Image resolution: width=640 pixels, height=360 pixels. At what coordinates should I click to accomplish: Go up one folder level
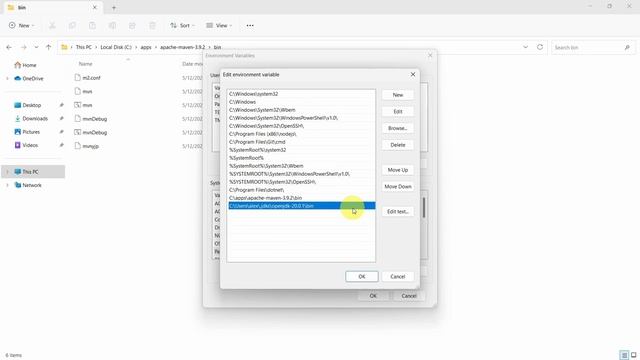pos(48,47)
